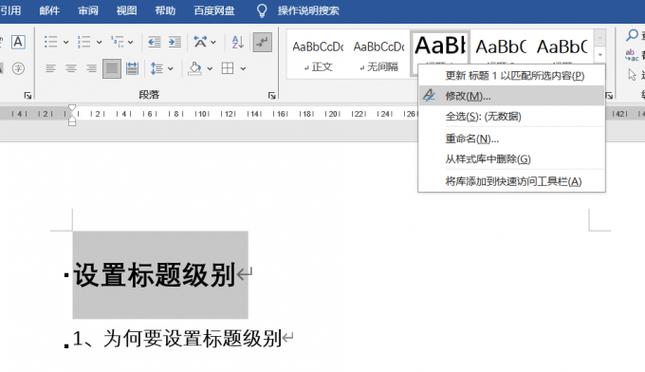
Task: Click the distributed alignment icon
Action: click(132, 68)
